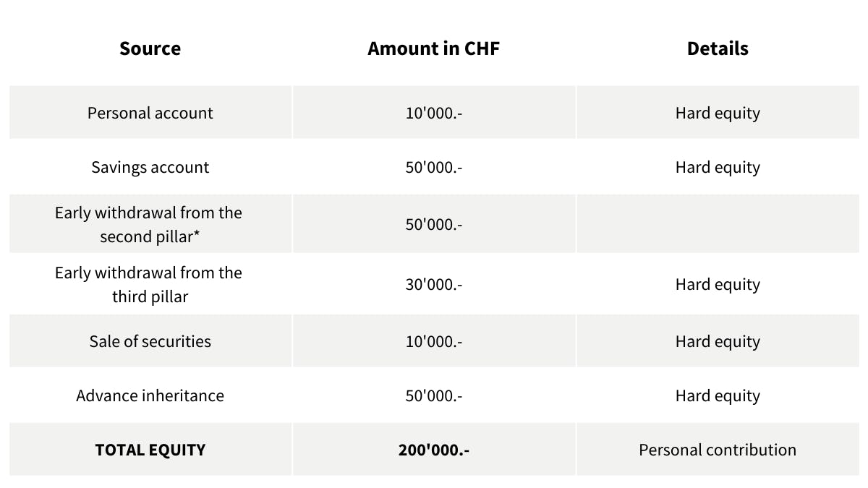Click the Personal contribution cell

coord(718,450)
